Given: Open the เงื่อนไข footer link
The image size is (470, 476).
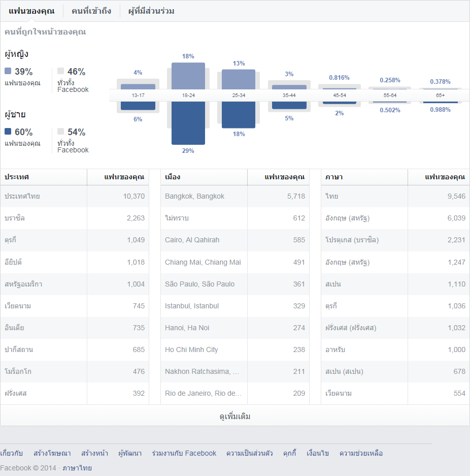Looking at the screenshot, I should tap(318, 453).
